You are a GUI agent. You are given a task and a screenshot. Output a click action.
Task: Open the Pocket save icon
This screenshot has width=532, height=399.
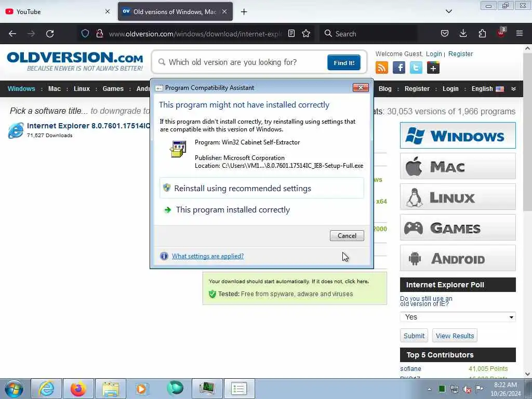pyautogui.click(x=445, y=33)
